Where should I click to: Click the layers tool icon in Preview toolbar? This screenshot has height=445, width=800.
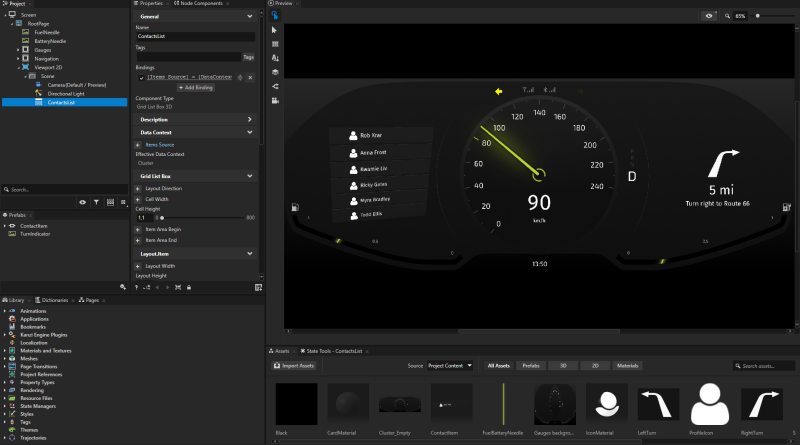[x=275, y=72]
